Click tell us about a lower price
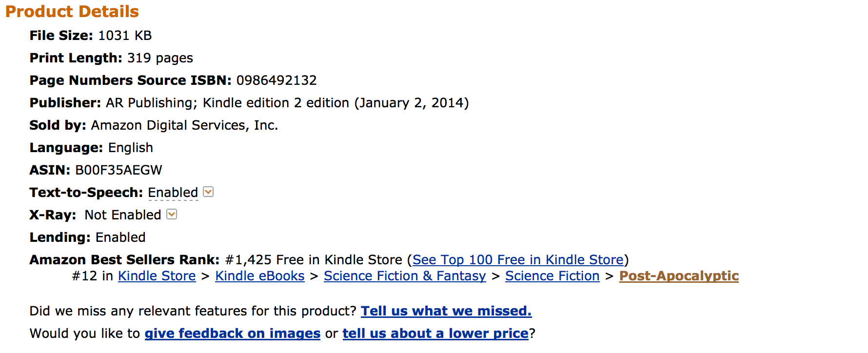Image resolution: width=868 pixels, height=353 pixels. pos(435,333)
